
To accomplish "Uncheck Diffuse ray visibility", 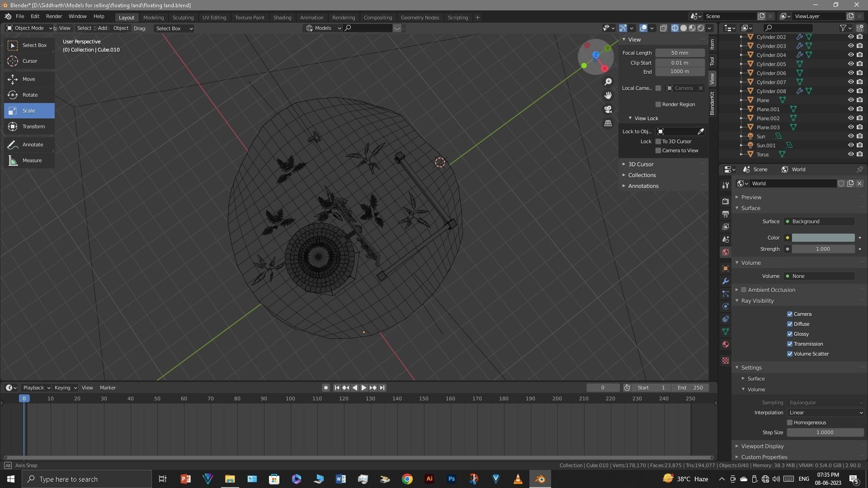I will click(x=790, y=324).
